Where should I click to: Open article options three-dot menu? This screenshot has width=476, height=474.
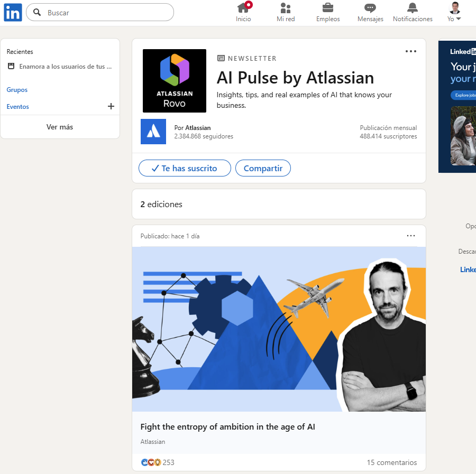pyautogui.click(x=411, y=236)
